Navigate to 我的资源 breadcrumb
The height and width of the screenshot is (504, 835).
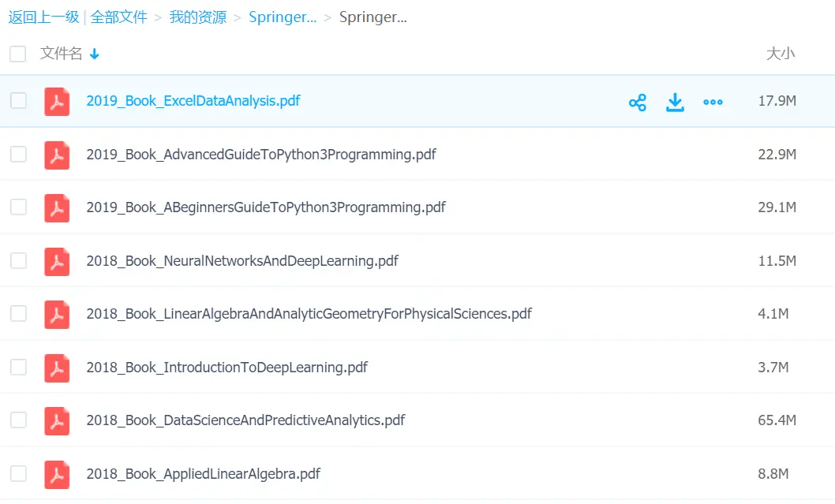[x=198, y=17]
